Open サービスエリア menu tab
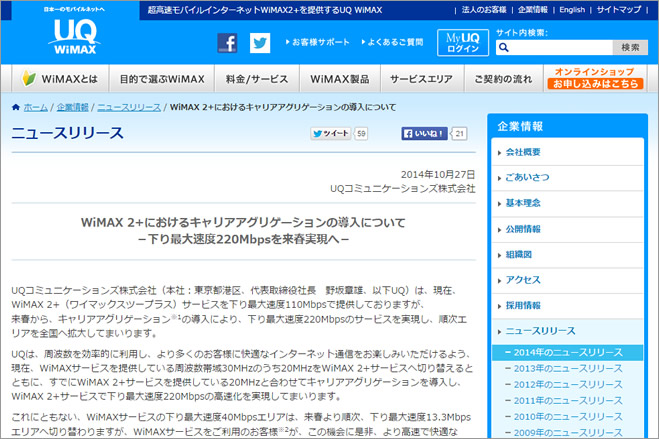Screen dimensions: 659x439 pyautogui.click(x=422, y=79)
